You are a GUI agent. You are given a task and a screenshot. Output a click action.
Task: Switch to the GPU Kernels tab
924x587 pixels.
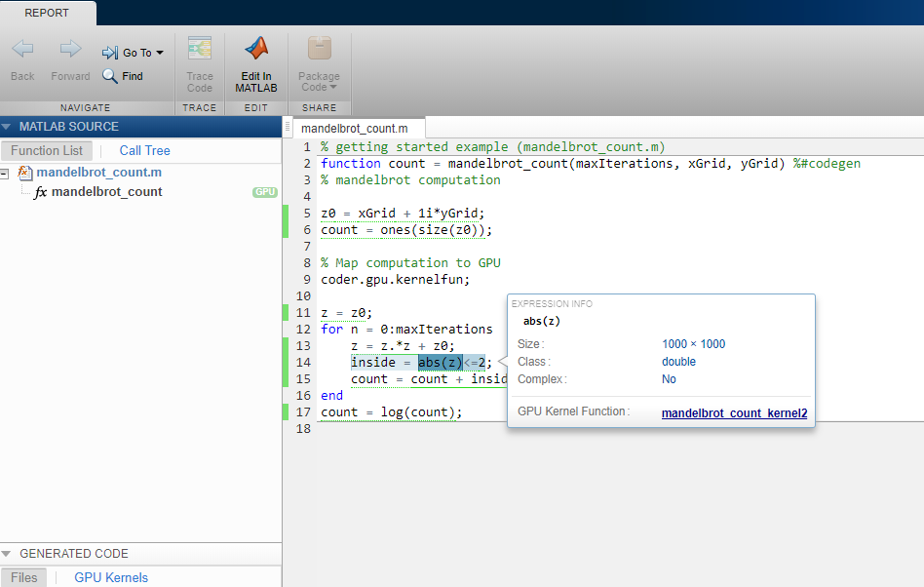tap(111, 577)
